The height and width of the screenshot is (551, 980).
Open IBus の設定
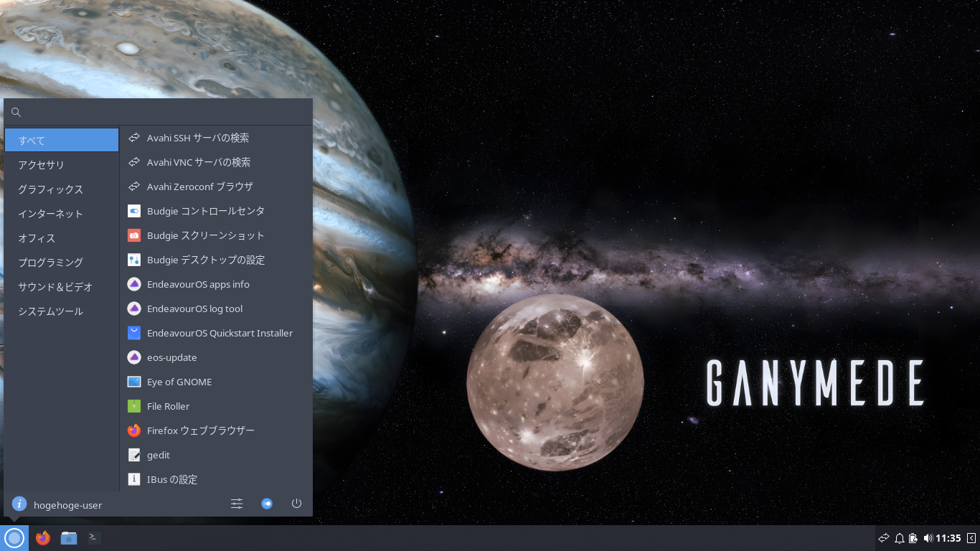[x=216, y=479]
